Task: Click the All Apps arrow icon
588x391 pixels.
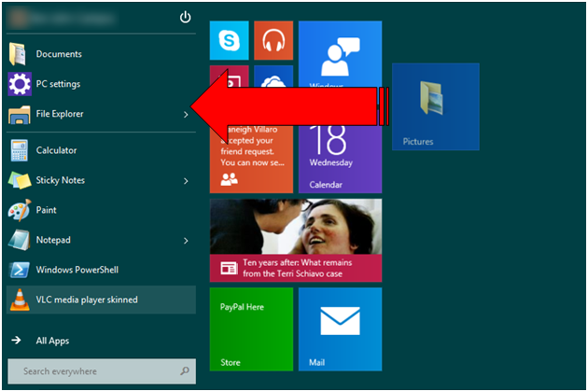Action: pos(16,341)
